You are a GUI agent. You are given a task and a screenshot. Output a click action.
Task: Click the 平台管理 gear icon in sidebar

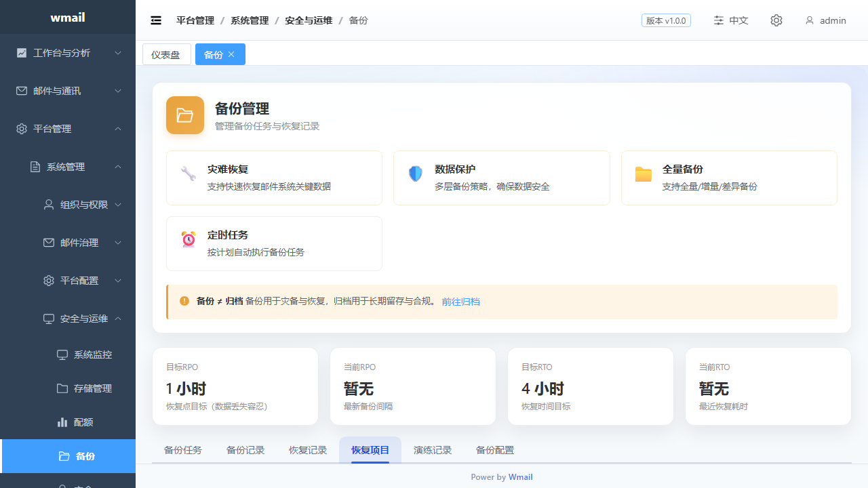[22, 129]
